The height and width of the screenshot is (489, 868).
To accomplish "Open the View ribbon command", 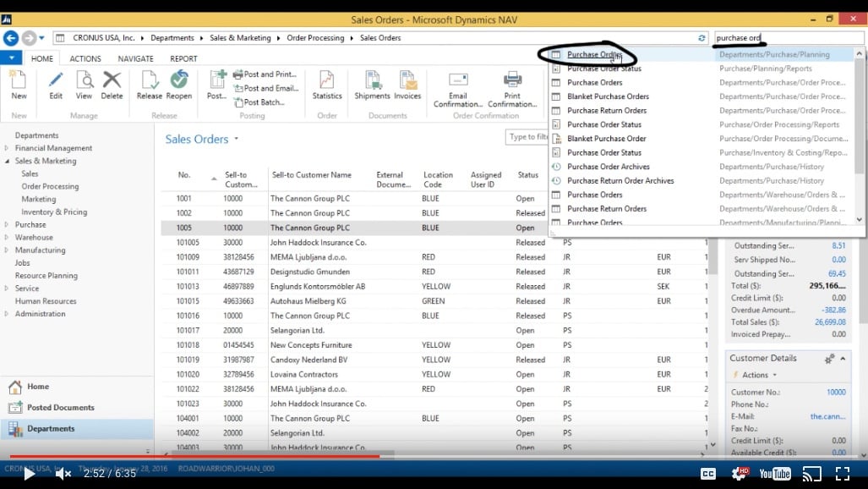I will tap(85, 85).
